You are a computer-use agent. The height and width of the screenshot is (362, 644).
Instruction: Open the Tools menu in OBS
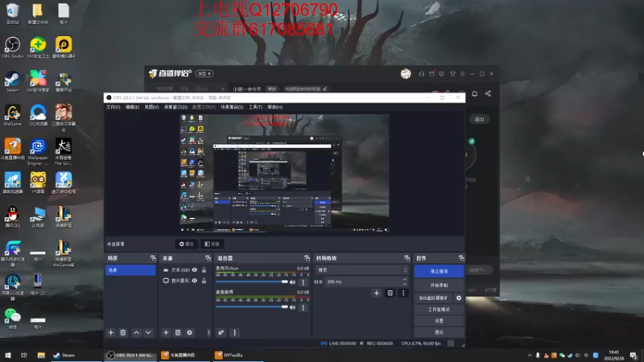coord(255,107)
